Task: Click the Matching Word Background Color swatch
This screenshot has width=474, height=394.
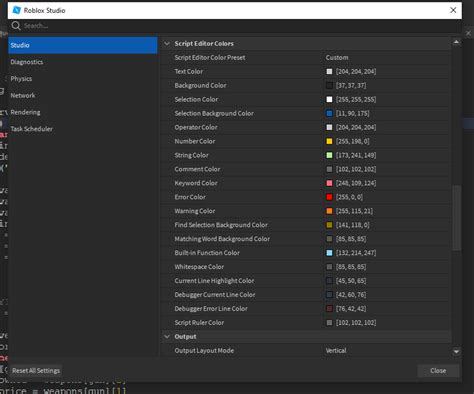Action: click(329, 239)
